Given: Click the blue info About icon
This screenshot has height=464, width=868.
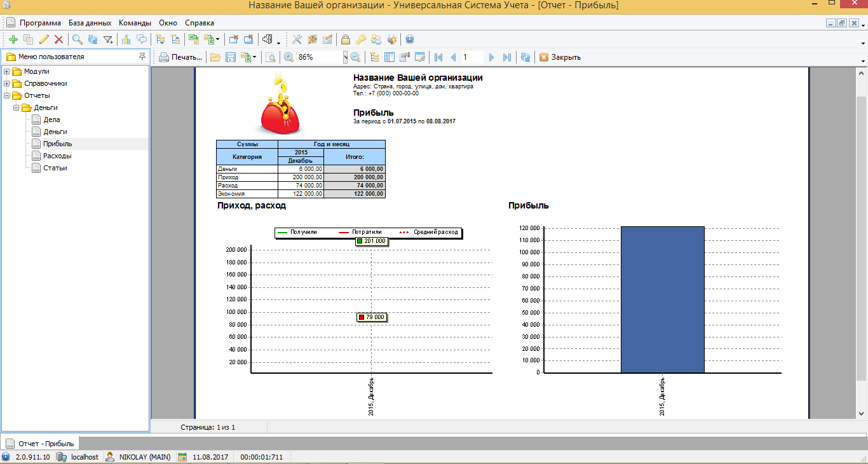Looking at the screenshot, I should click(x=410, y=39).
